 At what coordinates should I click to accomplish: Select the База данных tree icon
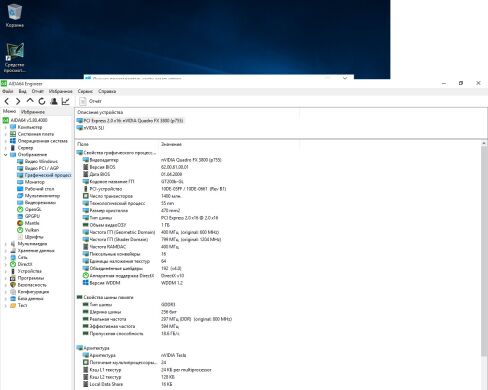coord(13,299)
